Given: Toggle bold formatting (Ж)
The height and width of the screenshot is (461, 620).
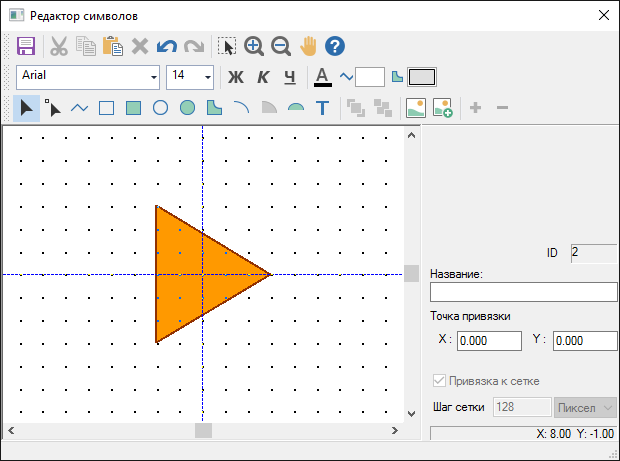Looking at the screenshot, I should click(x=236, y=77).
